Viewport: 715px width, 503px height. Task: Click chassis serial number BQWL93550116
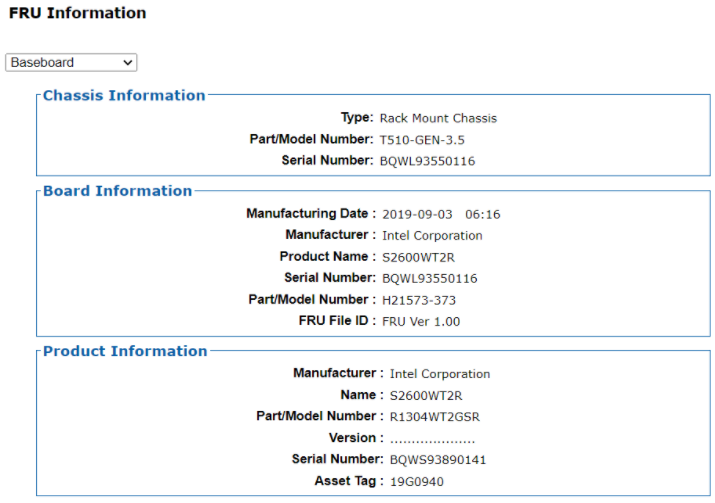coord(427,160)
